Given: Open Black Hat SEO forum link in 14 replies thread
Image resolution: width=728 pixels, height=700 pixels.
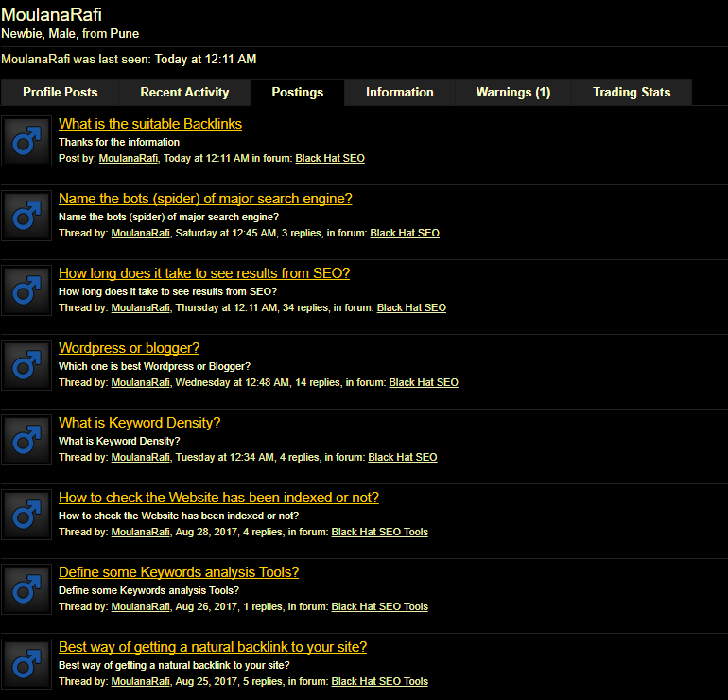Looking at the screenshot, I should [x=424, y=383].
